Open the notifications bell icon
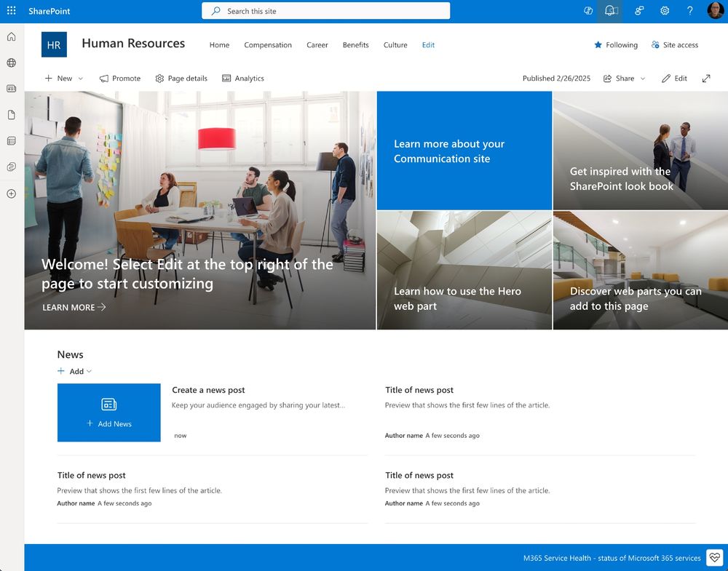The width and height of the screenshot is (728, 571). pos(610,11)
